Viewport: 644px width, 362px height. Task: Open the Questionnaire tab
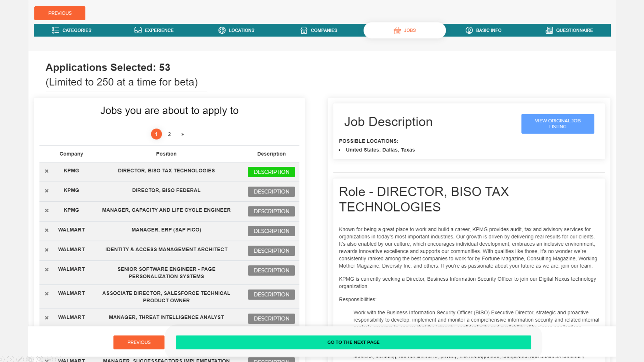point(574,30)
